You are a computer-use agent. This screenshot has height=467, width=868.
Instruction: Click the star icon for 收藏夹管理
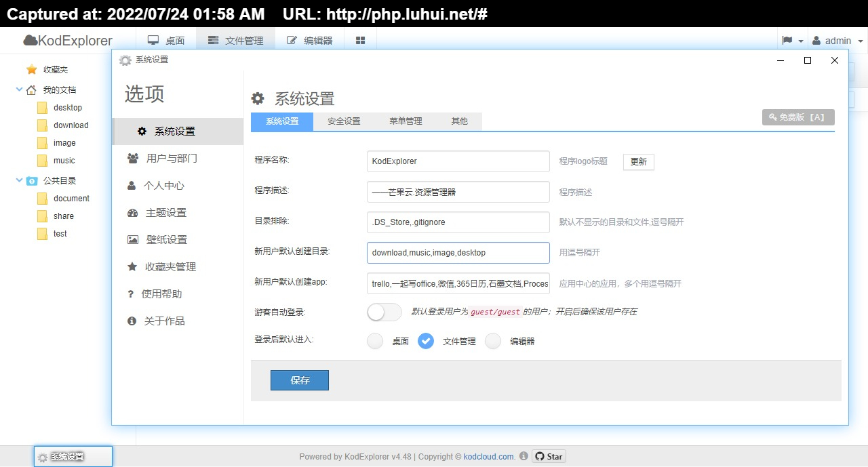(x=132, y=266)
